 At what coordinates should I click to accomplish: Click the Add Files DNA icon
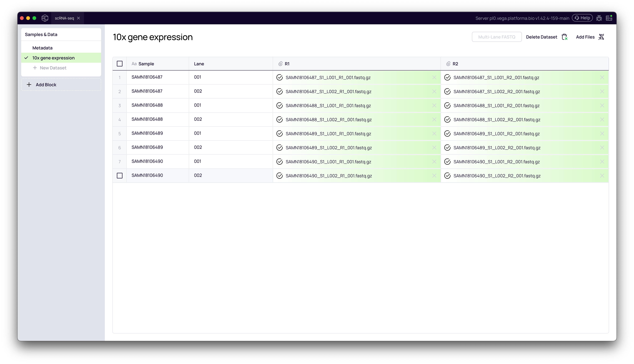[x=601, y=37]
